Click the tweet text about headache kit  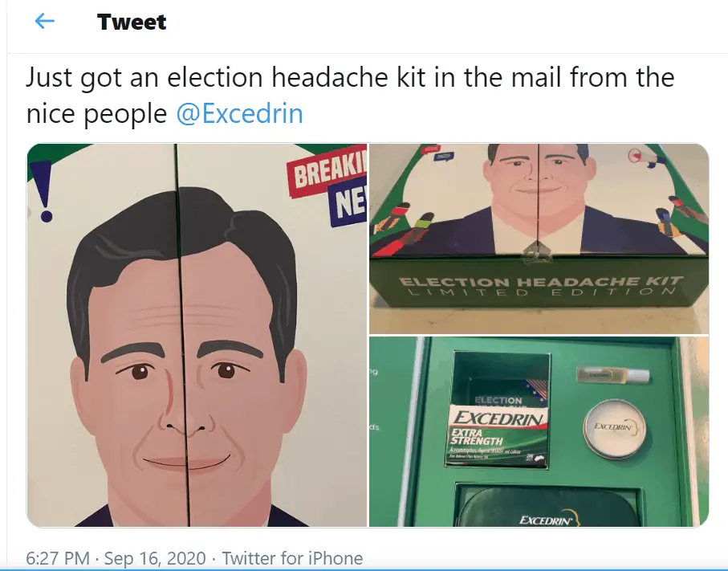[350, 95]
